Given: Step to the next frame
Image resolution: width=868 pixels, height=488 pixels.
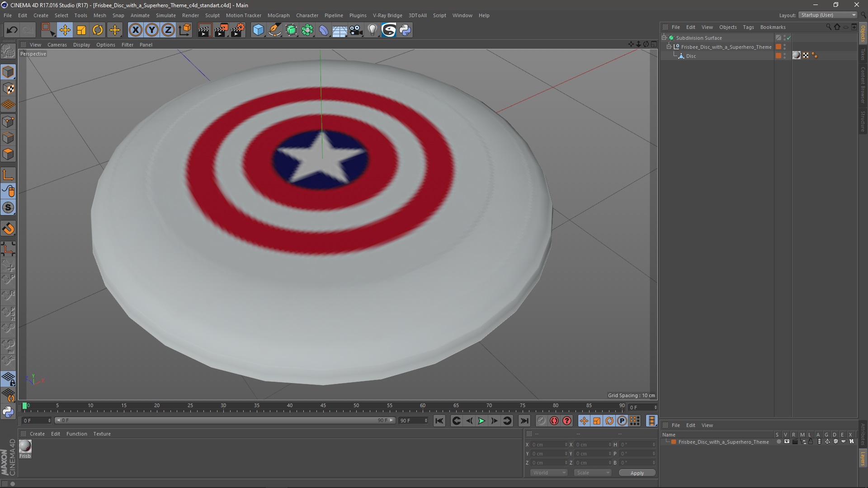Looking at the screenshot, I should [x=495, y=421].
